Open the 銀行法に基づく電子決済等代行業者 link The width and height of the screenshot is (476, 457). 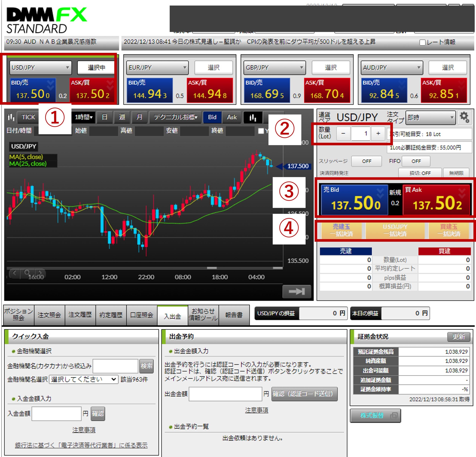tap(81, 445)
